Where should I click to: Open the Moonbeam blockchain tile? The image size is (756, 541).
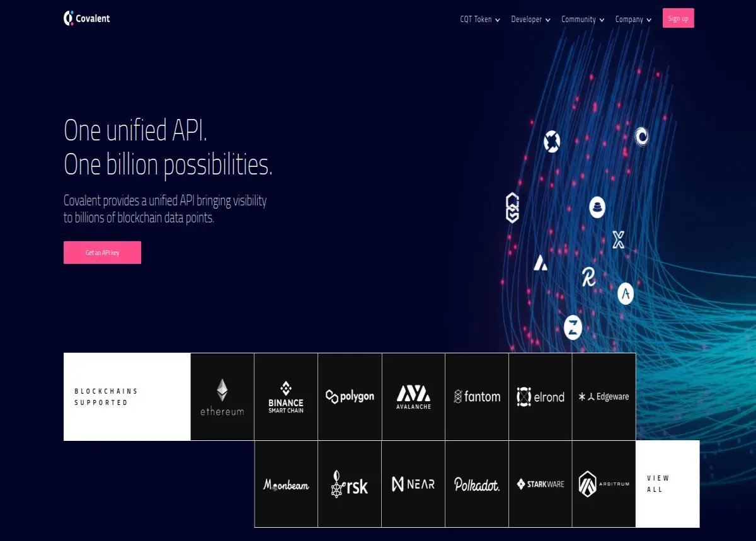click(x=286, y=484)
